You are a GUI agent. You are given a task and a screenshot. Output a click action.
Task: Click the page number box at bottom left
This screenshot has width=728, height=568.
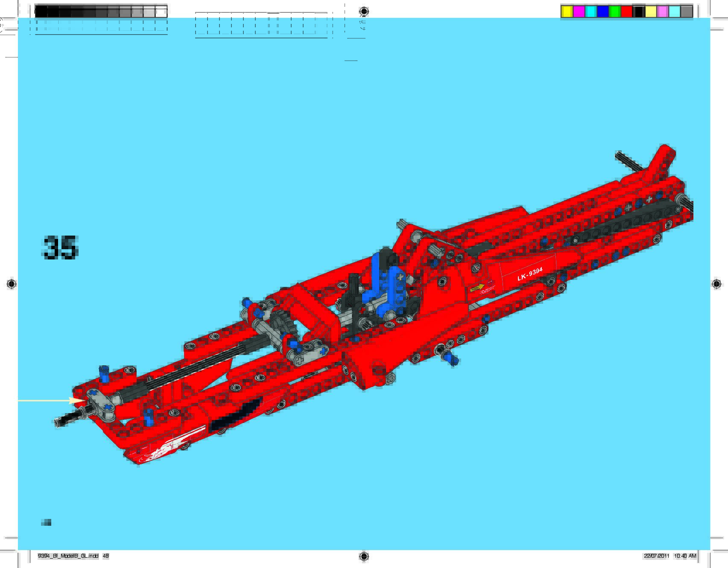(47, 522)
